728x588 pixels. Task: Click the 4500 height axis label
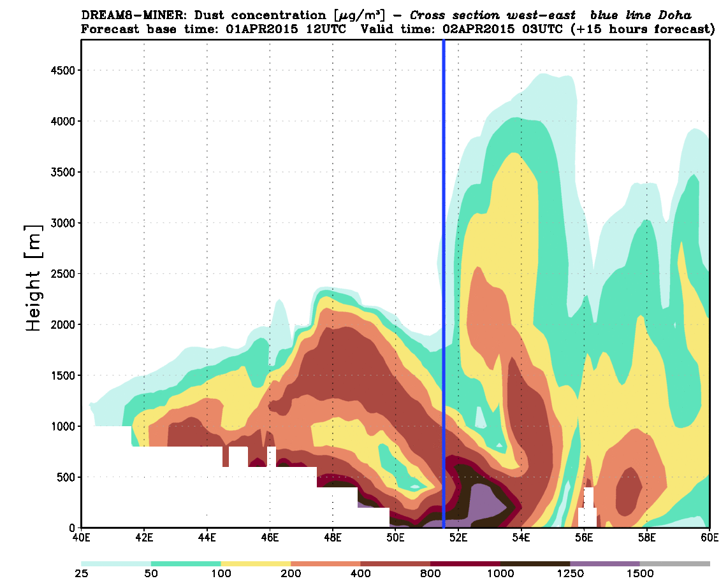(62, 71)
